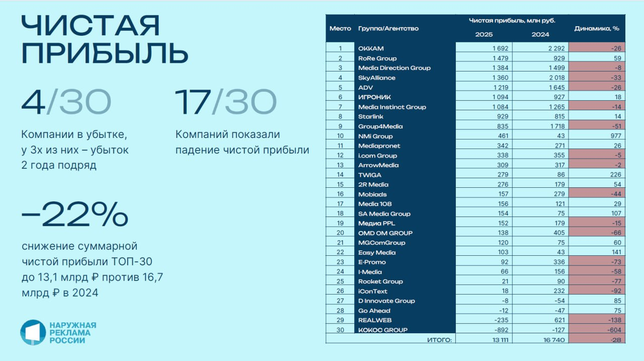The width and height of the screenshot is (644, 361).
Task: Click the 2 292 value for OKKAM 2024
Action: (557, 48)
